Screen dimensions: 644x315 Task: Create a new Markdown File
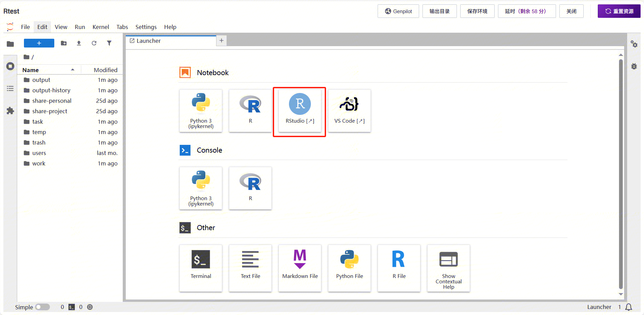tap(300, 268)
